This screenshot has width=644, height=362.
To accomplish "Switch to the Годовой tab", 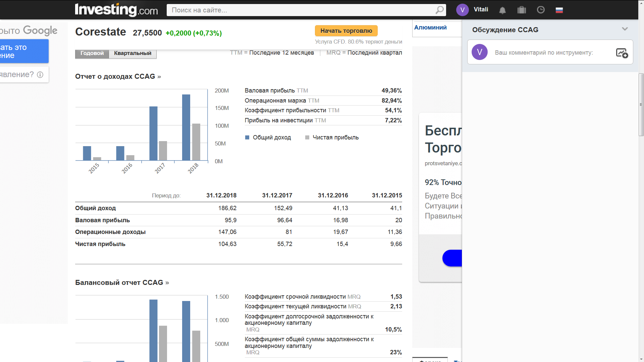I will (x=92, y=53).
